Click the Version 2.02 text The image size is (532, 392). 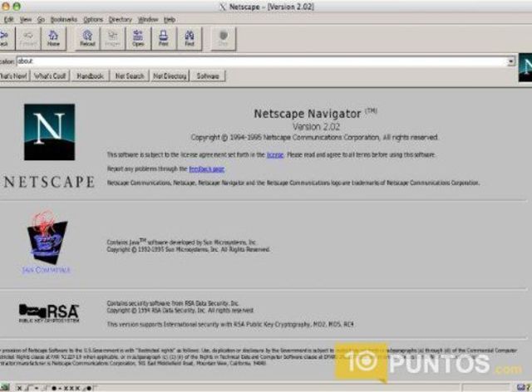click(x=316, y=127)
